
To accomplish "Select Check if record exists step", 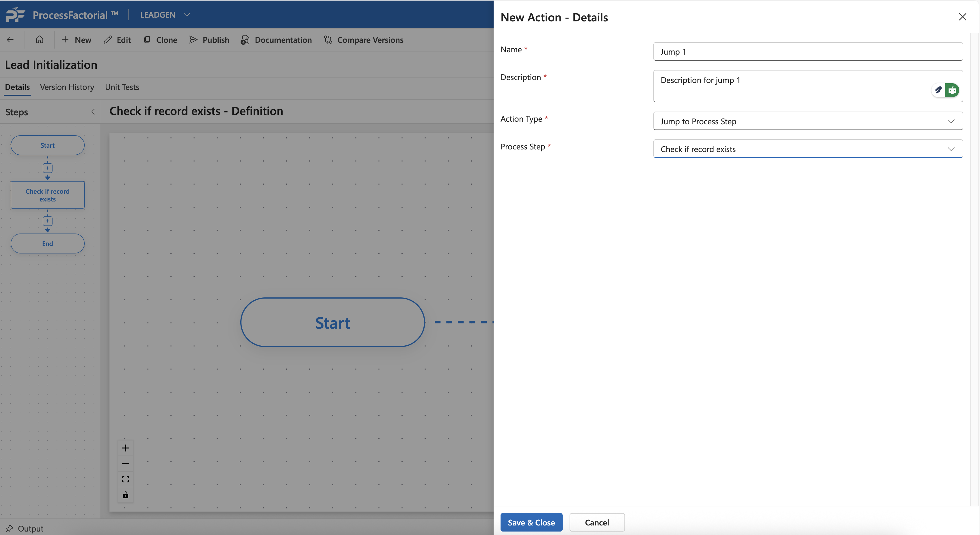I will [x=48, y=195].
